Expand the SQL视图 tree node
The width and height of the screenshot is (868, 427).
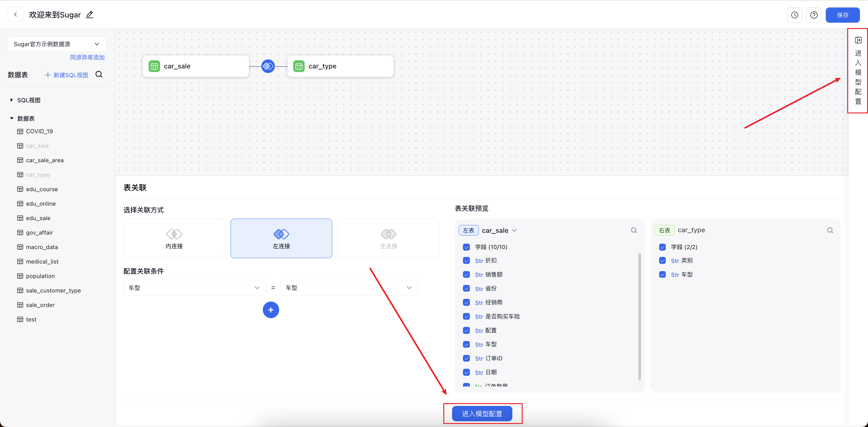[11, 100]
